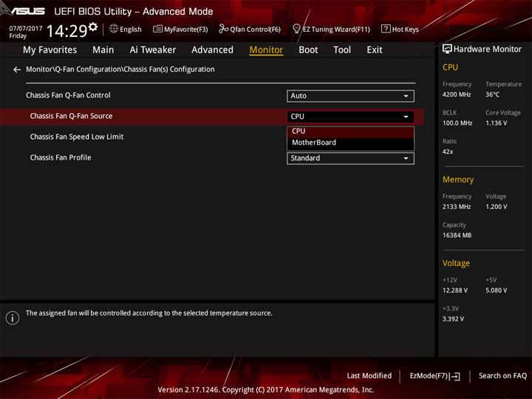Open the My Favorites tab
This screenshot has height=399, width=532.
pos(50,50)
